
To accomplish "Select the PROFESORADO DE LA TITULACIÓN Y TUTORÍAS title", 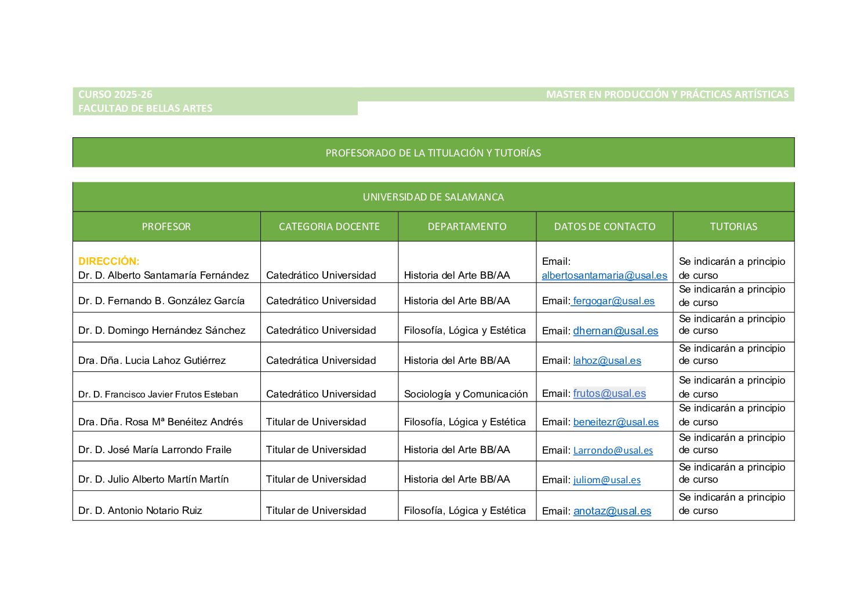I will 433,153.
